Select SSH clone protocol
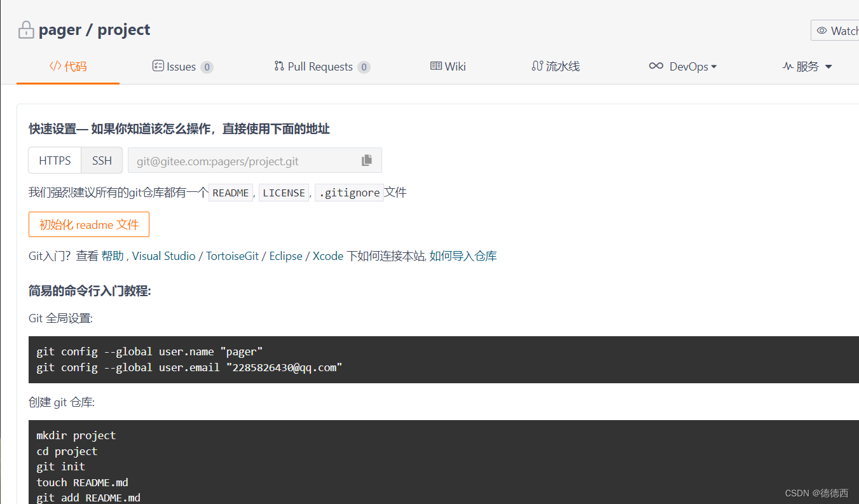Viewport: 859px width, 504px height. [102, 161]
